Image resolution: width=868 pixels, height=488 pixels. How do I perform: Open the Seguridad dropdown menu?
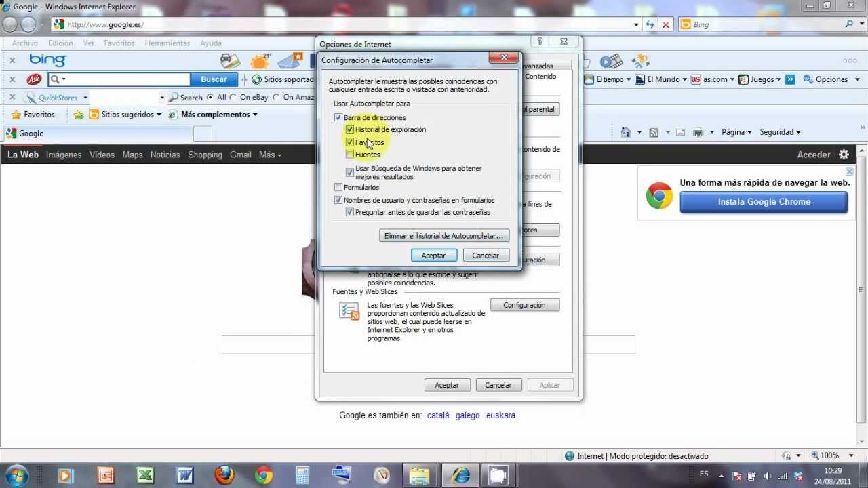tap(780, 132)
